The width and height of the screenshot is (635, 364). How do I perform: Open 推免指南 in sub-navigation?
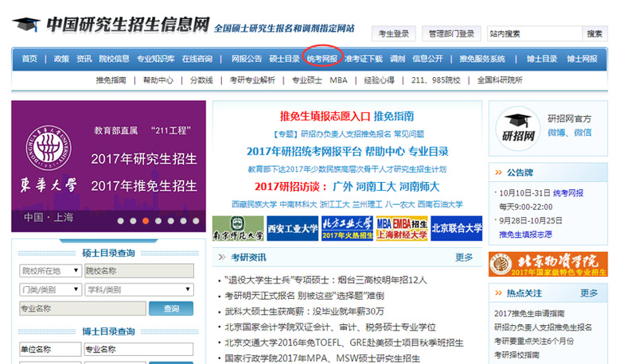111,80
